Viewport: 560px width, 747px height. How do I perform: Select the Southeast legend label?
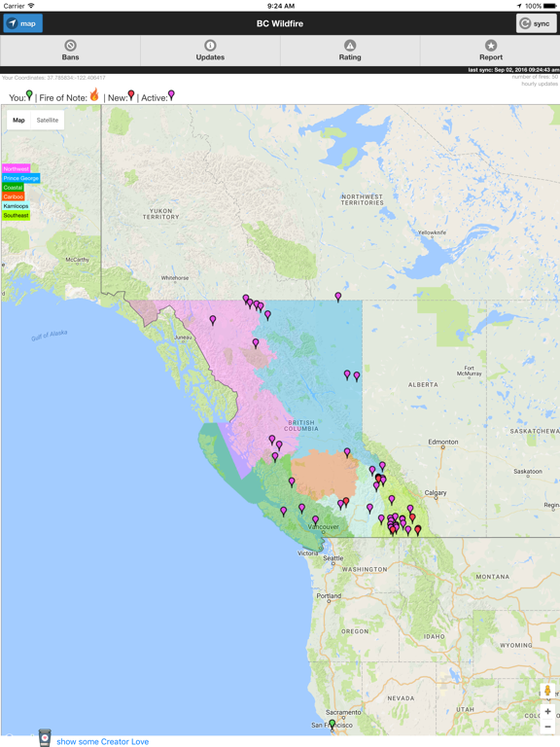pos(16,215)
